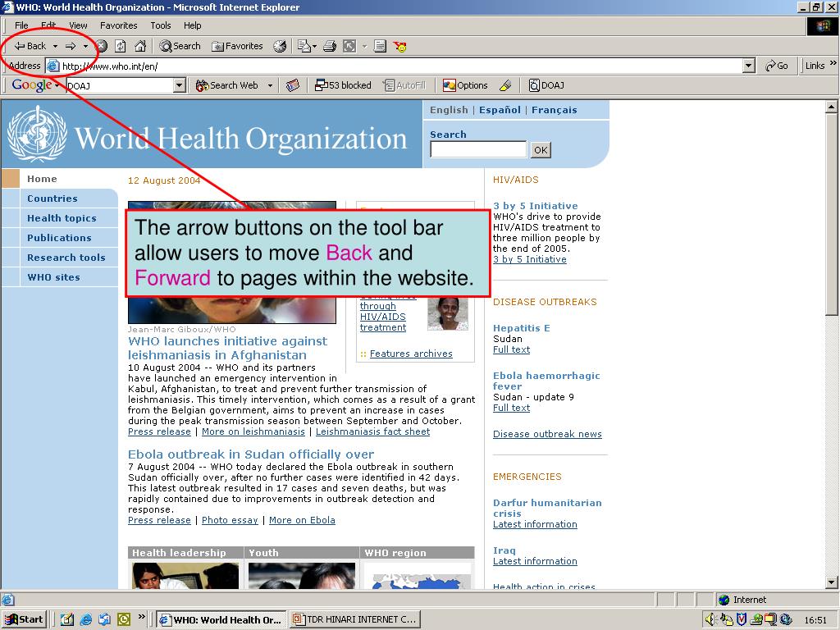Click the WHO site search input field
Viewport: 840px width, 630px height.
pos(478,149)
